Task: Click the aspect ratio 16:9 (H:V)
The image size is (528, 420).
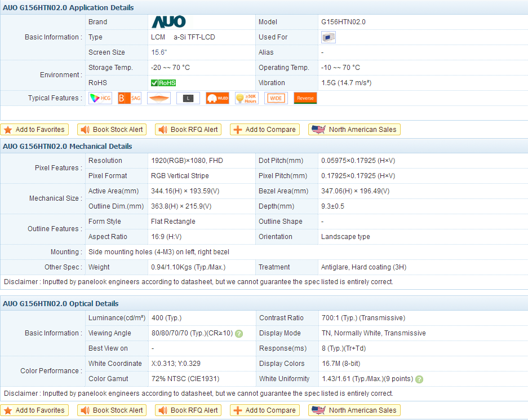Action: [166, 236]
